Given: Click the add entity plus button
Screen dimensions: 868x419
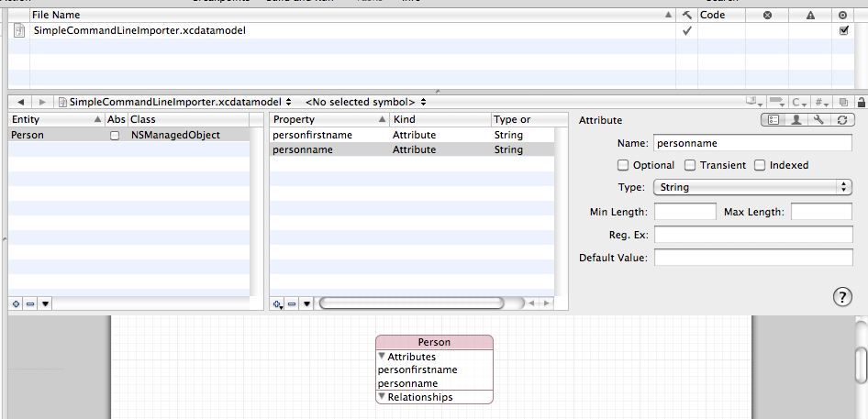Looking at the screenshot, I should pos(16,303).
